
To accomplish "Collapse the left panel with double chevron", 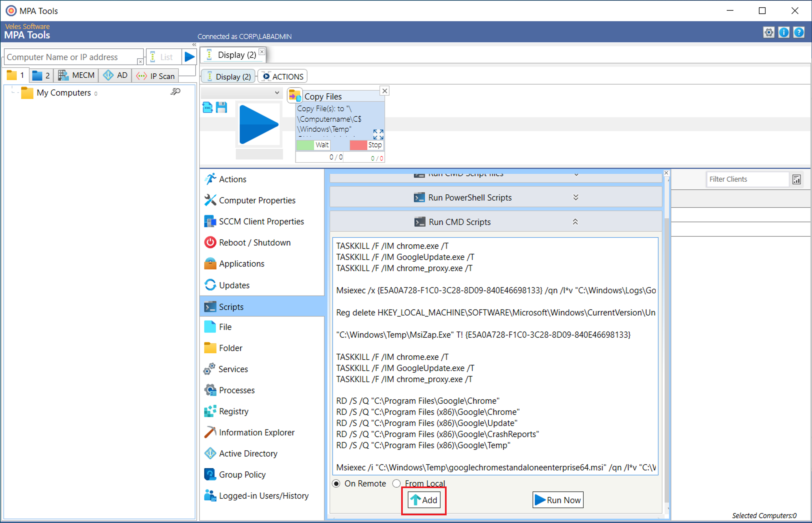I will coord(194,44).
